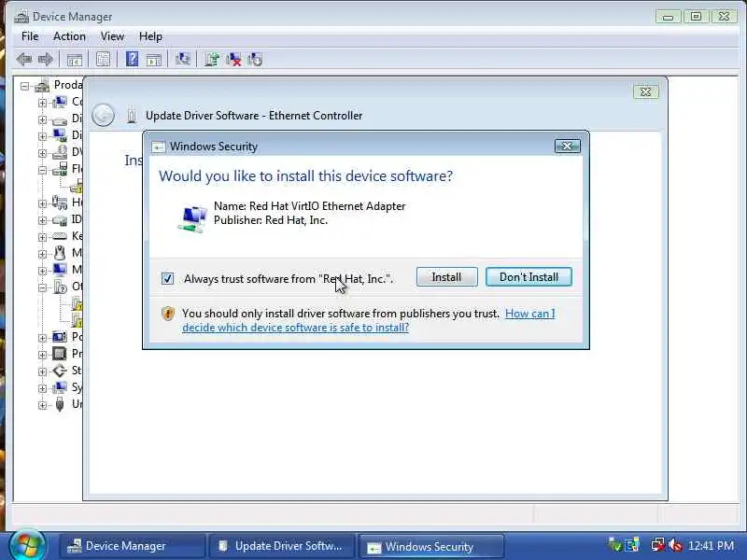Open the View menu
The width and height of the screenshot is (747, 560).
tap(112, 36)
